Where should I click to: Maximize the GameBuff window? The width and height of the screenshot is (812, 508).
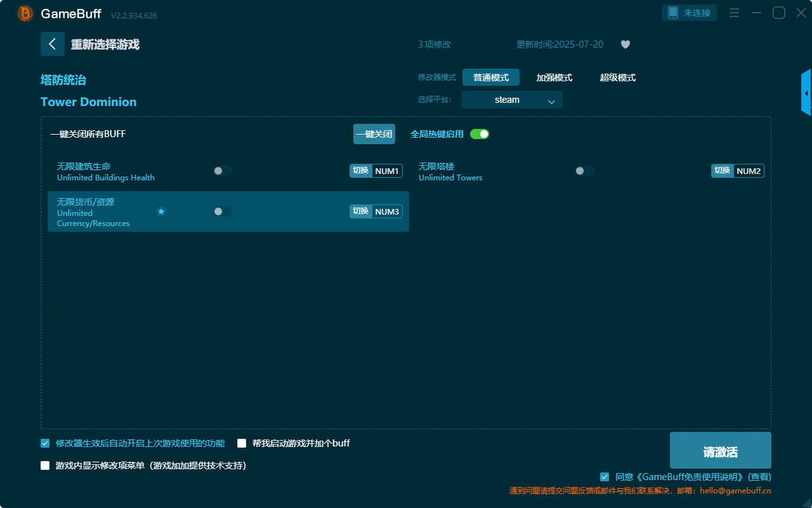click(778, 13)
